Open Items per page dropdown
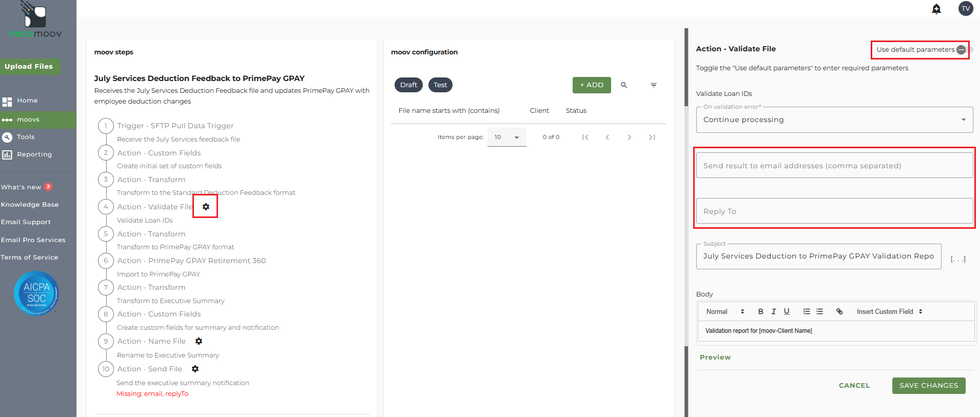The image size is (980, 417). click(506, 137)
